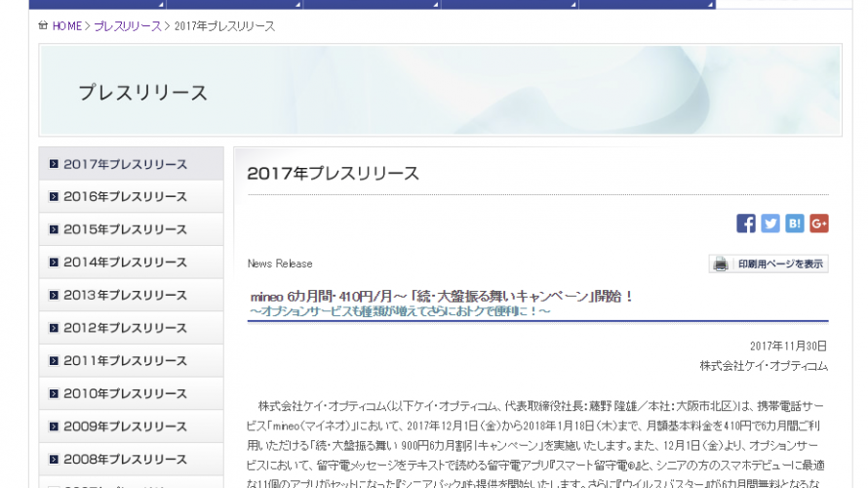Share the release on Facebook
Viewport: 868px width, 488px height.
tap(746, 224)
